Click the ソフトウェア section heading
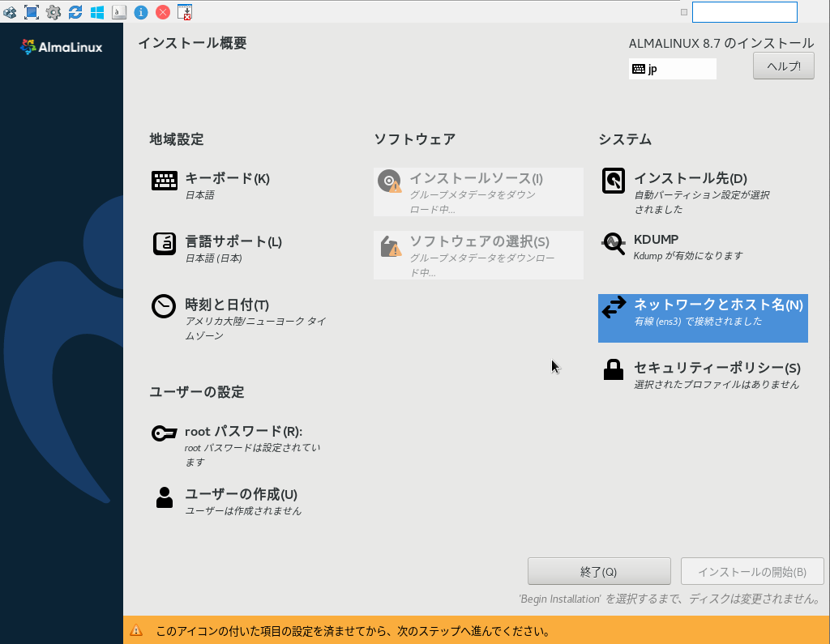Image resolution: width=830 pixels, height=644 pixels. [414, 139]
